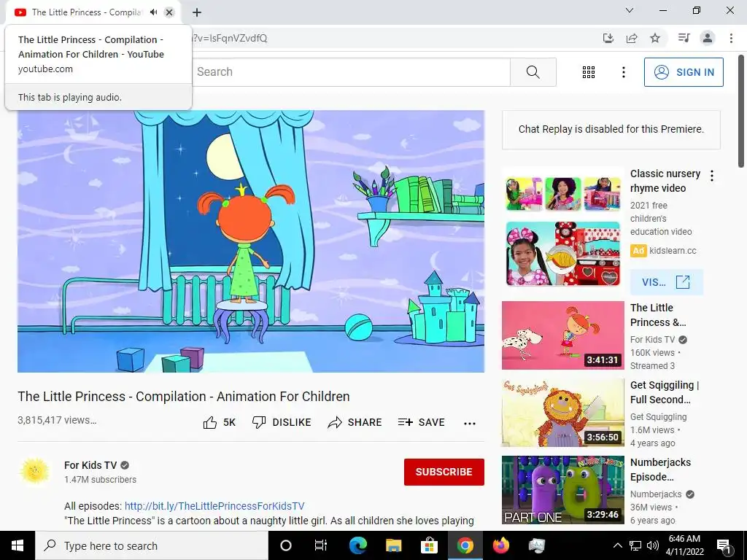Open the Windows Start menu

tap(18, 545)
